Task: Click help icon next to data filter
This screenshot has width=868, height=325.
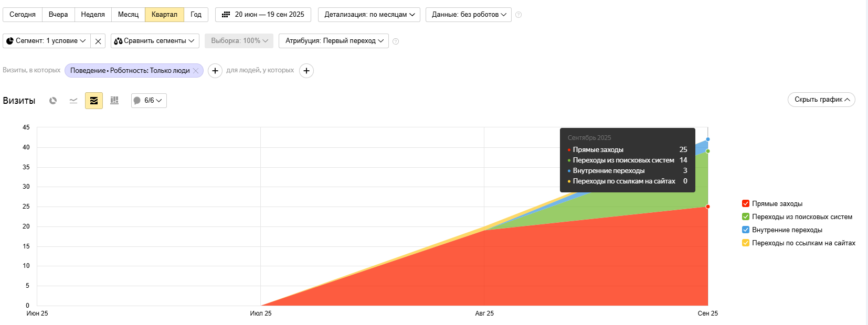Action: (518, 15)
